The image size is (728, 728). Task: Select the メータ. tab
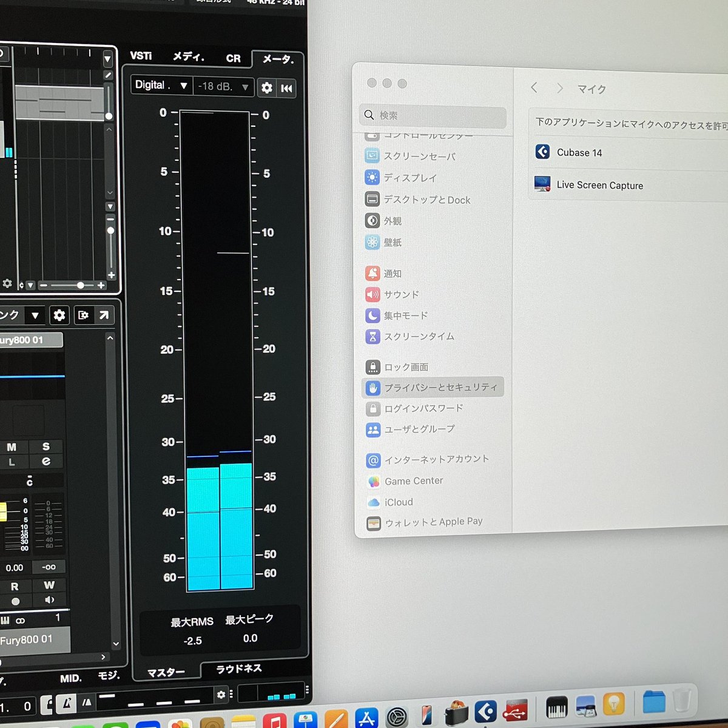click(x=277, y=59)
